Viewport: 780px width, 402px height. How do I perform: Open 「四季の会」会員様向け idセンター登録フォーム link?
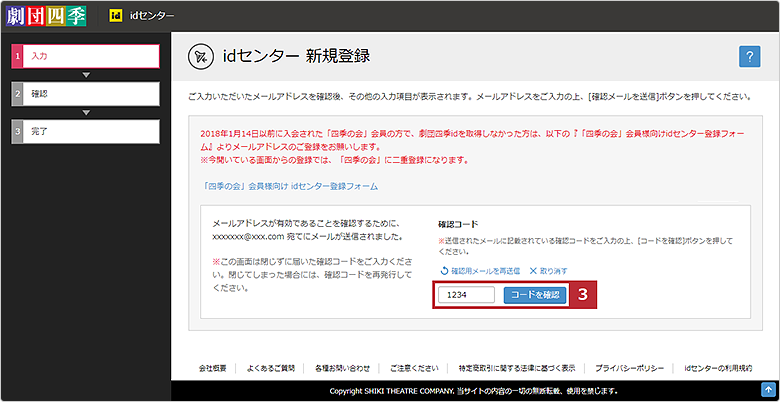coord(291,186)
